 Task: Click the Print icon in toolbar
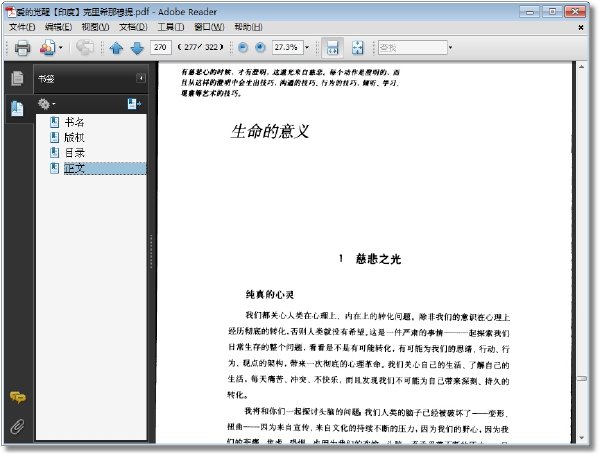[x=22, y=48]
